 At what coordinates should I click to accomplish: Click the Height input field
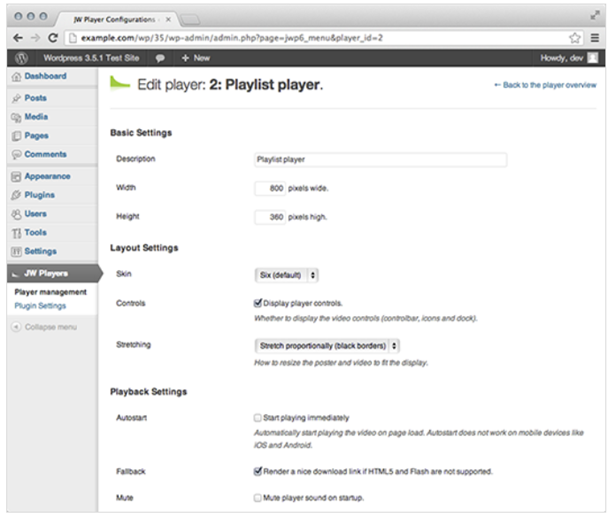pyautogui.click(x=270, y=217)
